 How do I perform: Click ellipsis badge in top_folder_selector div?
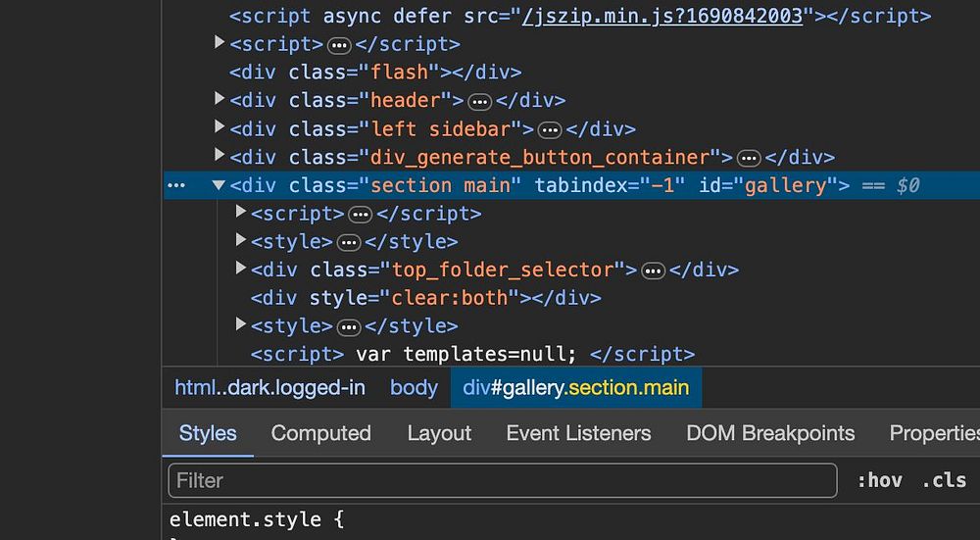653,270
